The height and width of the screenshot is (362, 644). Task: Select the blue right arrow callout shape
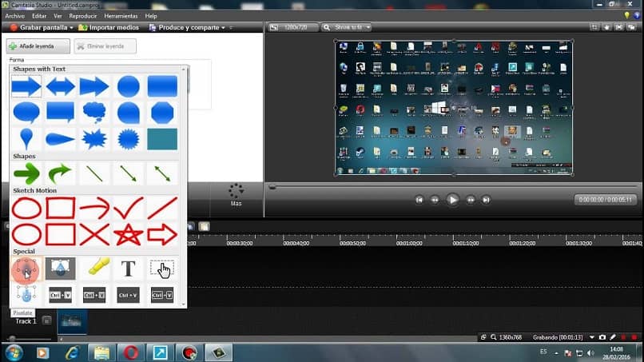(x=26, y=86)
